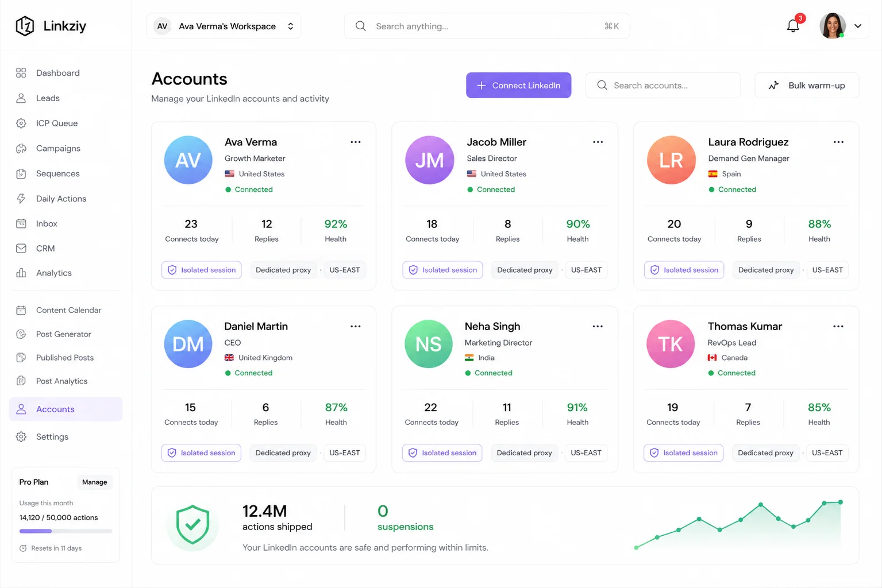Open more options for Jacob Miller card

(x=598, y=142)
